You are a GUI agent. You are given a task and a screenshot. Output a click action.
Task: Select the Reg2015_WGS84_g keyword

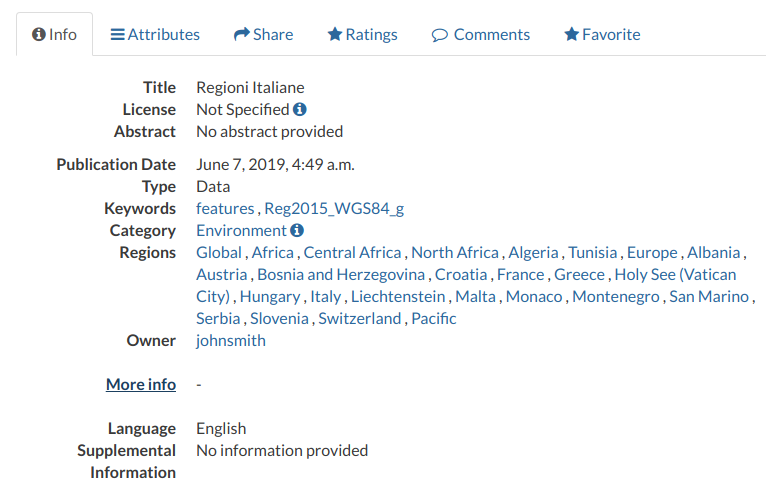click(x=334, y=208)
